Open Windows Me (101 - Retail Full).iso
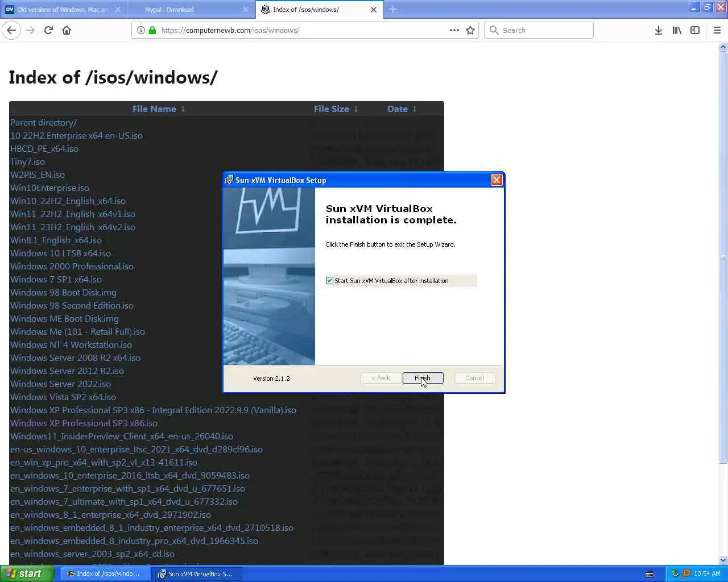This screenshot has width=728, height=582. 77,331
